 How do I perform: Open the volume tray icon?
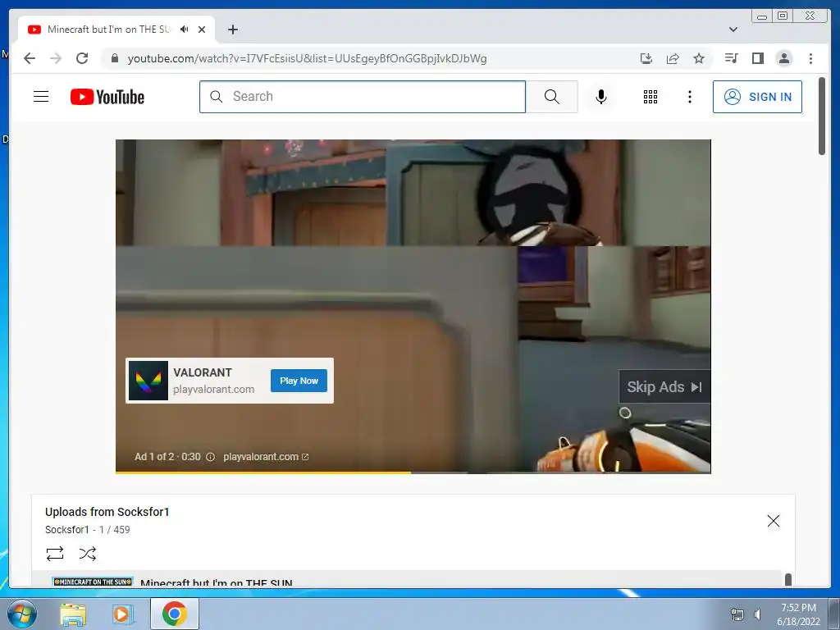(x=757, y=614)
